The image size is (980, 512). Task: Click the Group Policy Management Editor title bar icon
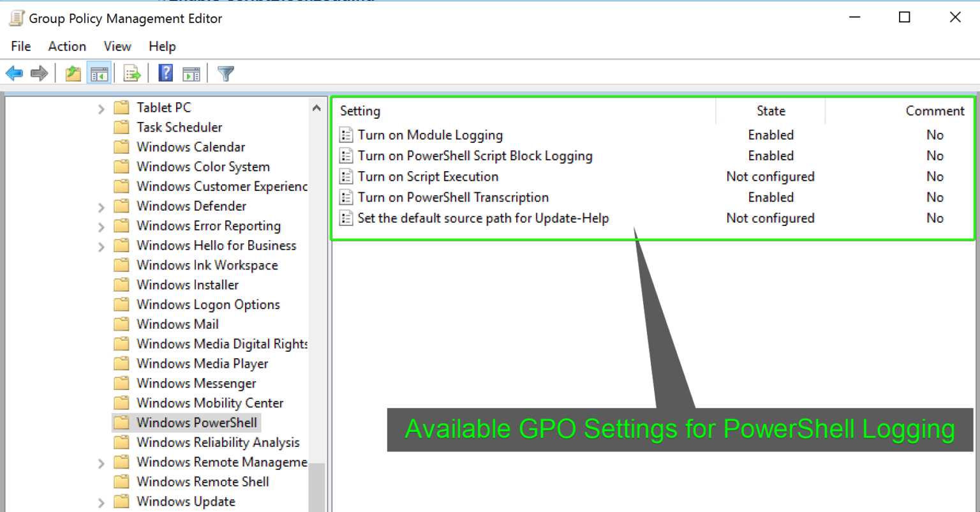pyautogui.click(x=15, y=18)
